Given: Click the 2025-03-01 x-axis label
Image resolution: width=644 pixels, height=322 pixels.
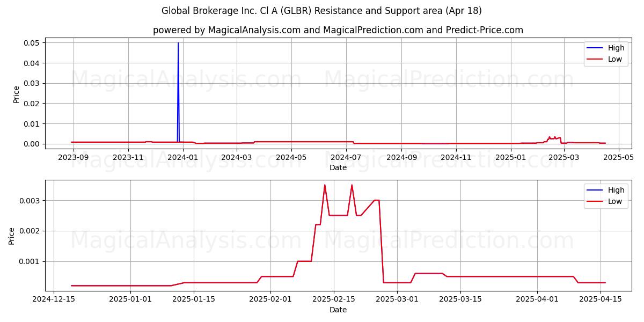Looking at the screenshot, I should (x=397, y=299).
